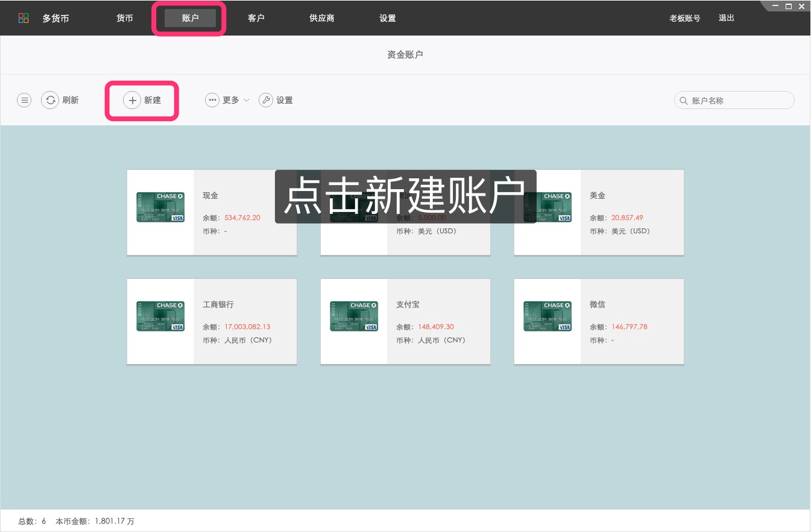
Task: Open the 供应商 tab
Action: pyautogui.click(x=322, y=18)
